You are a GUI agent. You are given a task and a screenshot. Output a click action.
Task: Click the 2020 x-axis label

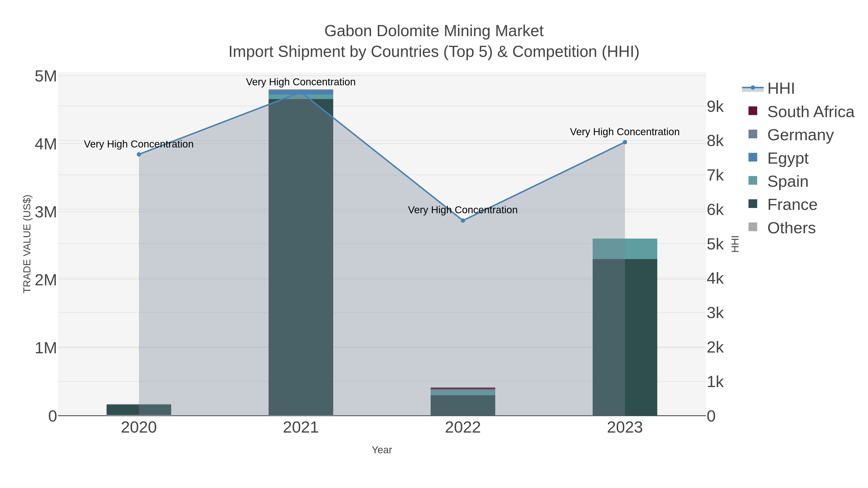click(x=139, y=428)
